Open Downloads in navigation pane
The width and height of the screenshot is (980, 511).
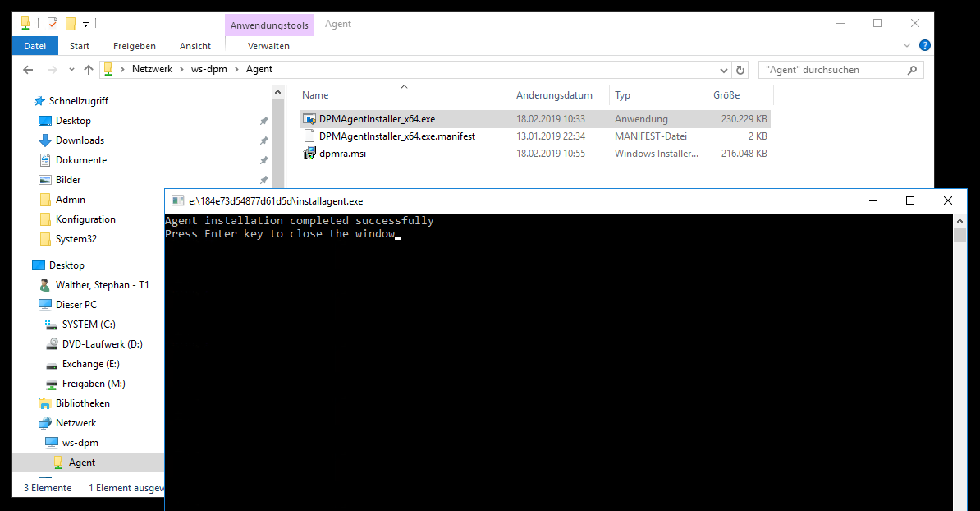[x=80, y=140]
